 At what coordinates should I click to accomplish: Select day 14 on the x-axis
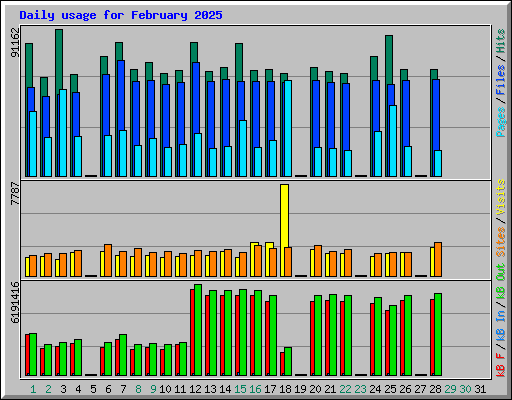click(x=225, y=389)
